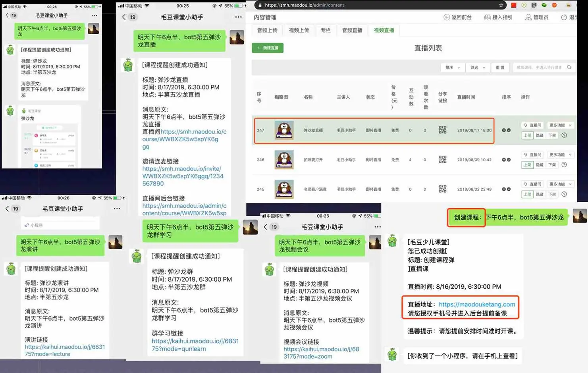Image resolution: width=588 pixels, height=373 pixels.
Task: Set row 245 to 上架
Action: click(x=527, y=194)
